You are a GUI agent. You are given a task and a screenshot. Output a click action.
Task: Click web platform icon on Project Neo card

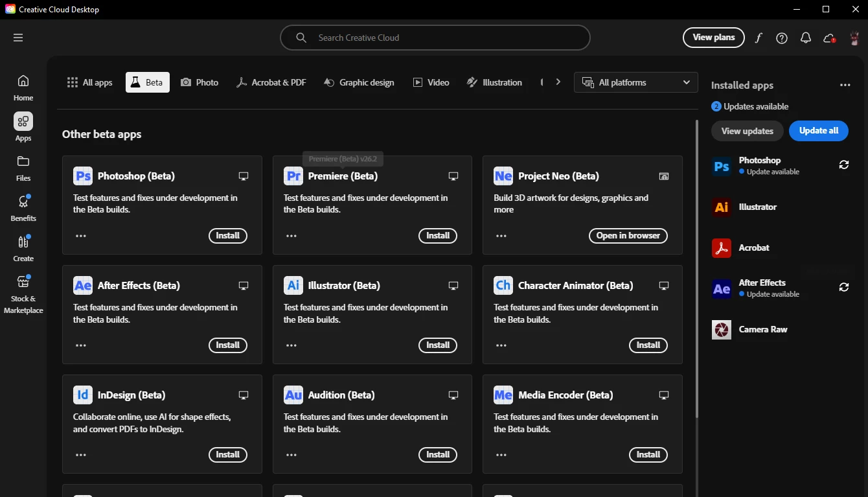(x=664, y=176)
